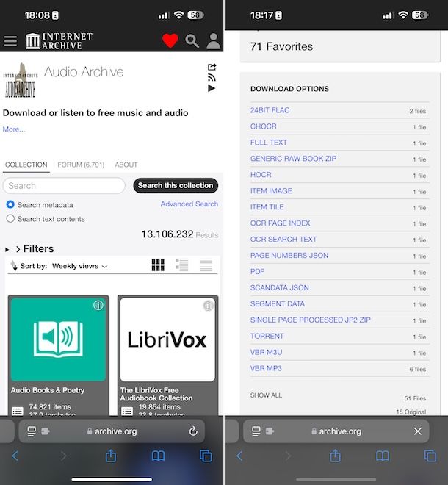Screen dimensions: 448x485
Task: Toggle sort direction arrows icon
Action: [14, 266]
